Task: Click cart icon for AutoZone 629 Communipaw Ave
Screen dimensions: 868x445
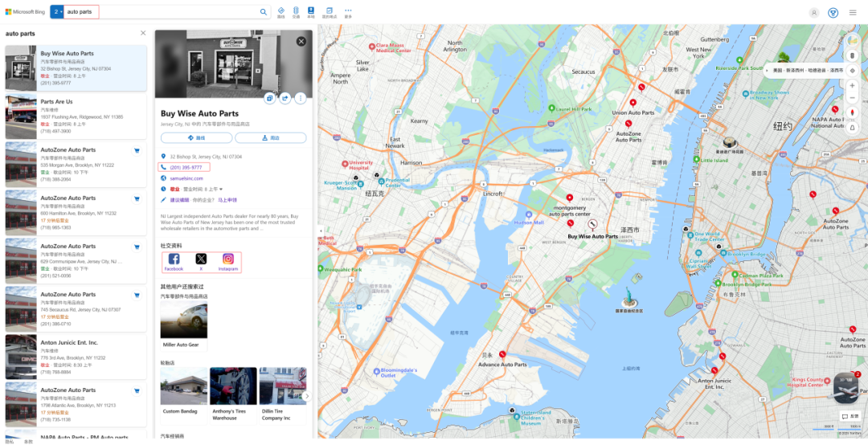Action: [x=136, y=247]
